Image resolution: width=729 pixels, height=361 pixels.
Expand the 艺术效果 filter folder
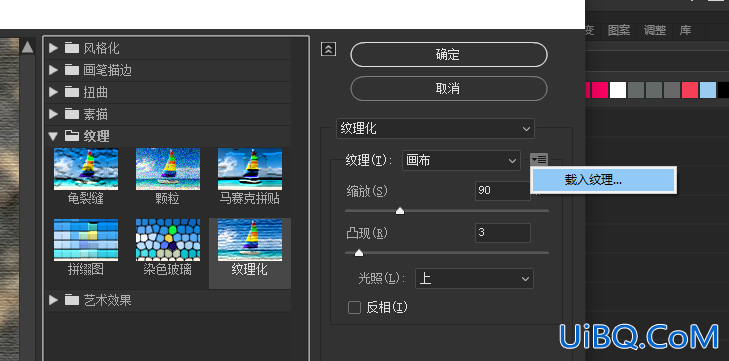53,300
